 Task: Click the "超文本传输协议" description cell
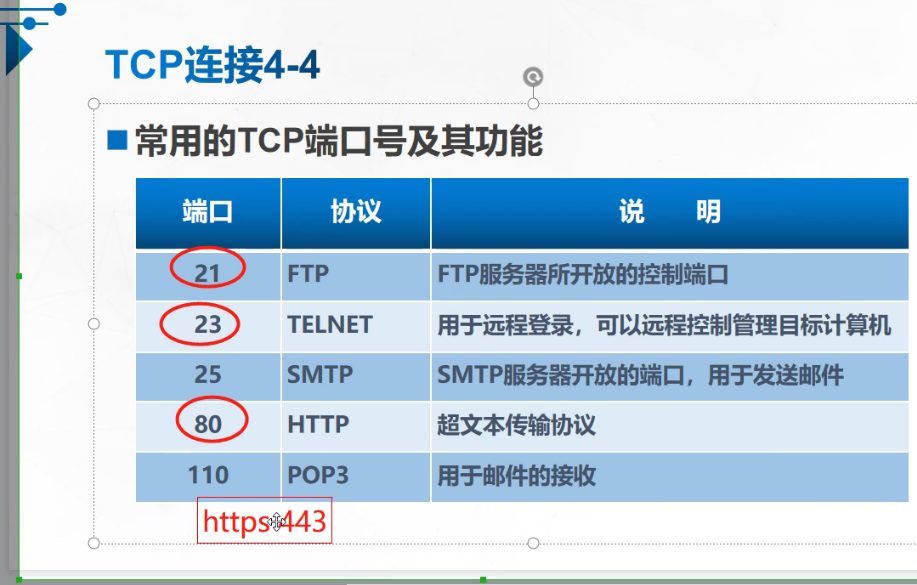[670, 426]
